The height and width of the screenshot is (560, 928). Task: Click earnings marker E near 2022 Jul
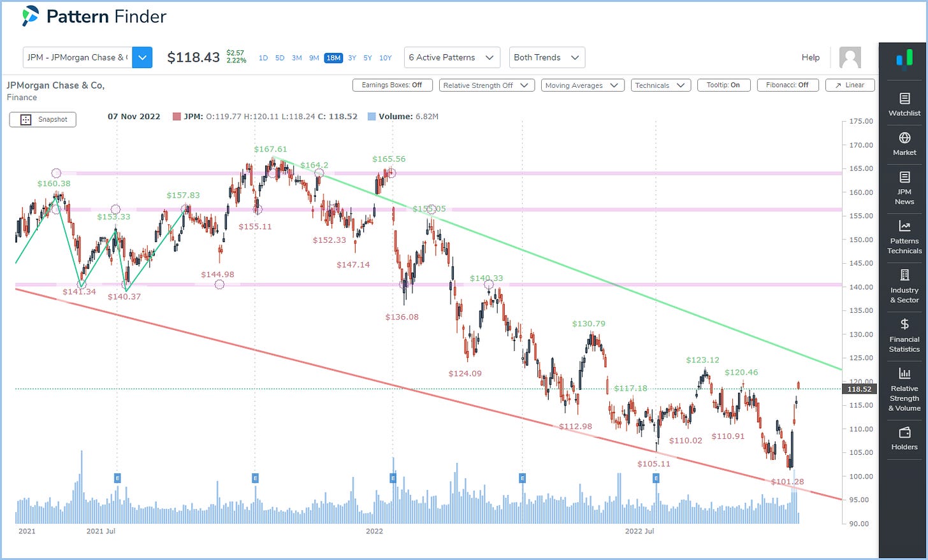[x=656, y=478]
